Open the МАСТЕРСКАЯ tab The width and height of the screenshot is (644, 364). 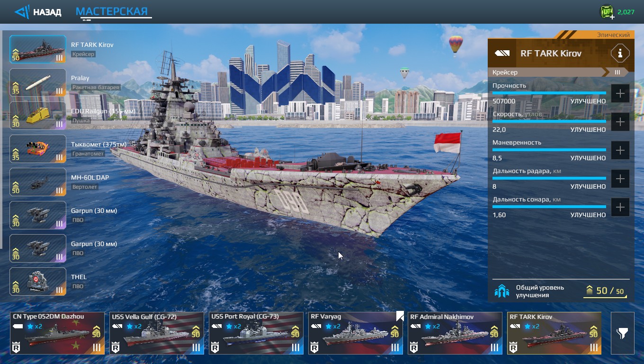[x=112, y=11]
